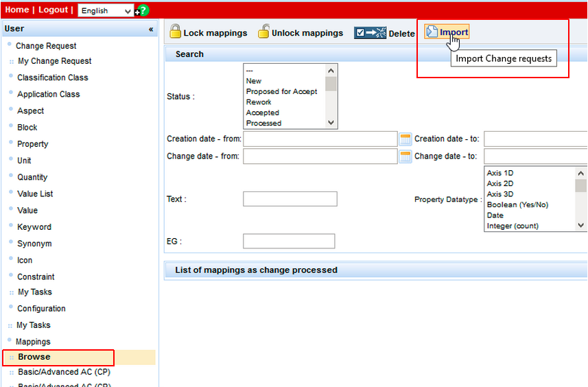Screen dimensions: 588x387
Task: Open My Change Request in sidebar
Action: coord(54,61)
